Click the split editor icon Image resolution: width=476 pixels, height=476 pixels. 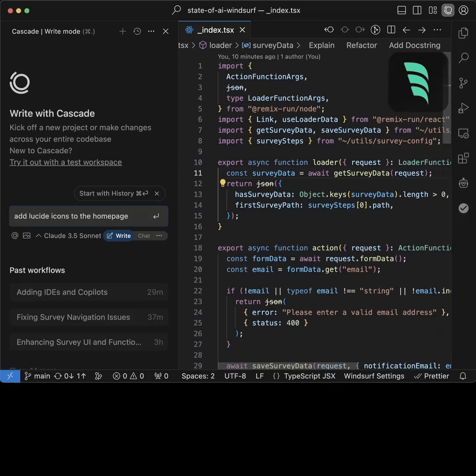tap(391, 30)
